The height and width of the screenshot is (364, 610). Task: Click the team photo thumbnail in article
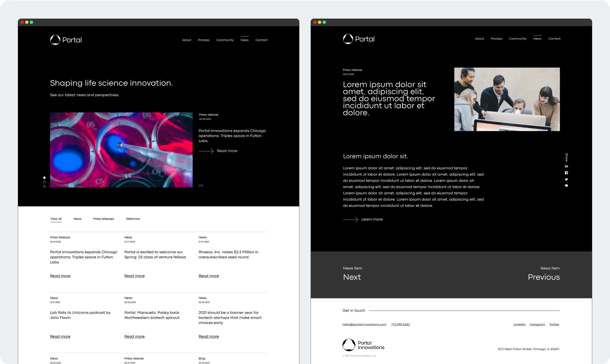click(507, 99)
